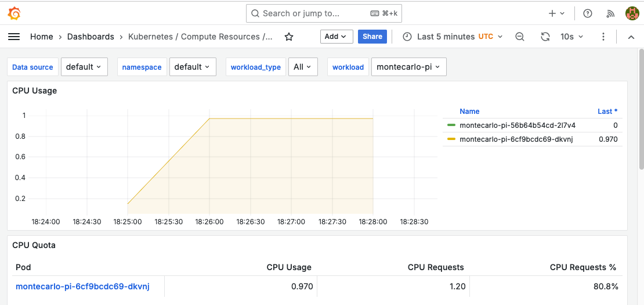Collapse the top toolbar with chevron
Screen dimensions: 644x305
point(631,37)
